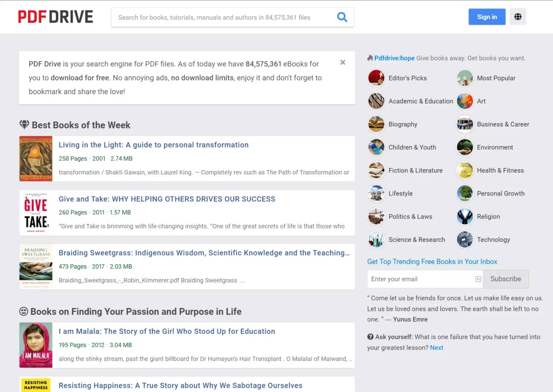This screenshot has height=392, width=553.
Task: Click the Lifestyle category icon
Action: coord(377,194)
